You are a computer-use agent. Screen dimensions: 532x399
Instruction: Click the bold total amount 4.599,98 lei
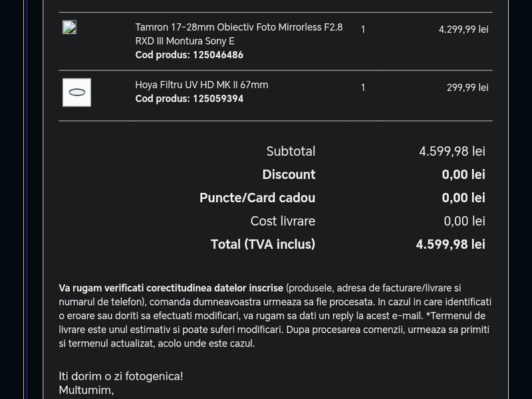pos(450,245)
